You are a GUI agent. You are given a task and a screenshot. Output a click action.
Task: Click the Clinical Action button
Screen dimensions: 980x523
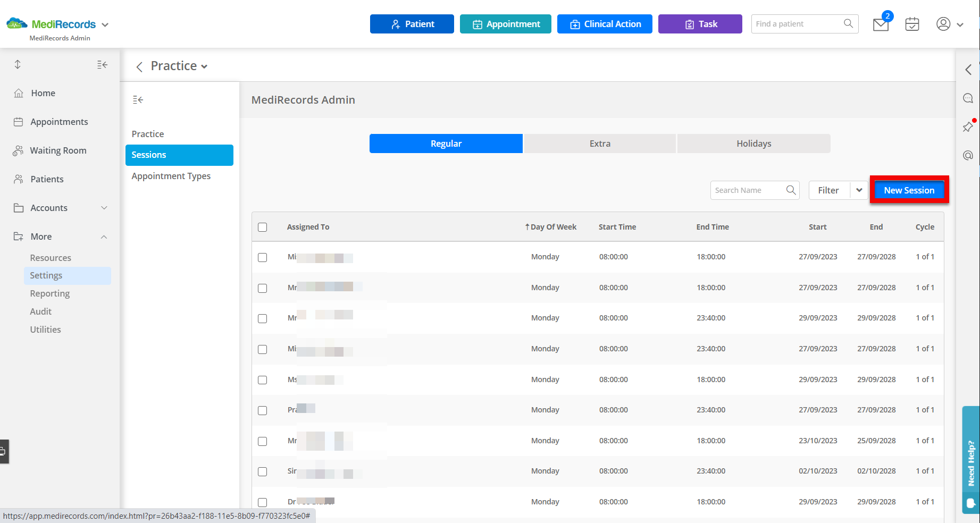[605, 24]
